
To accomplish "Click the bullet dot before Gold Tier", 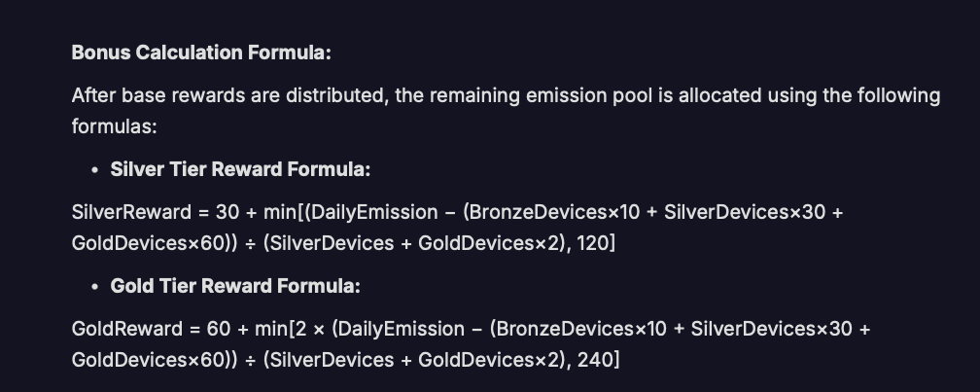I will 95,286.
